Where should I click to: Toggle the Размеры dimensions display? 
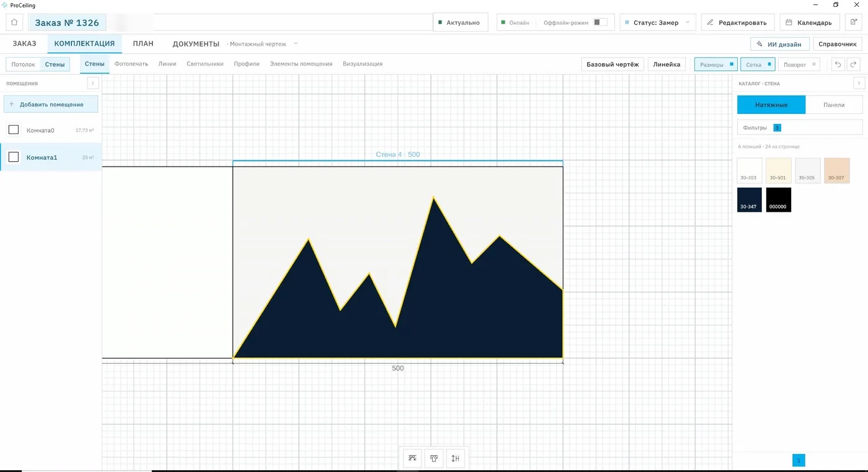[x=715, y=64]
